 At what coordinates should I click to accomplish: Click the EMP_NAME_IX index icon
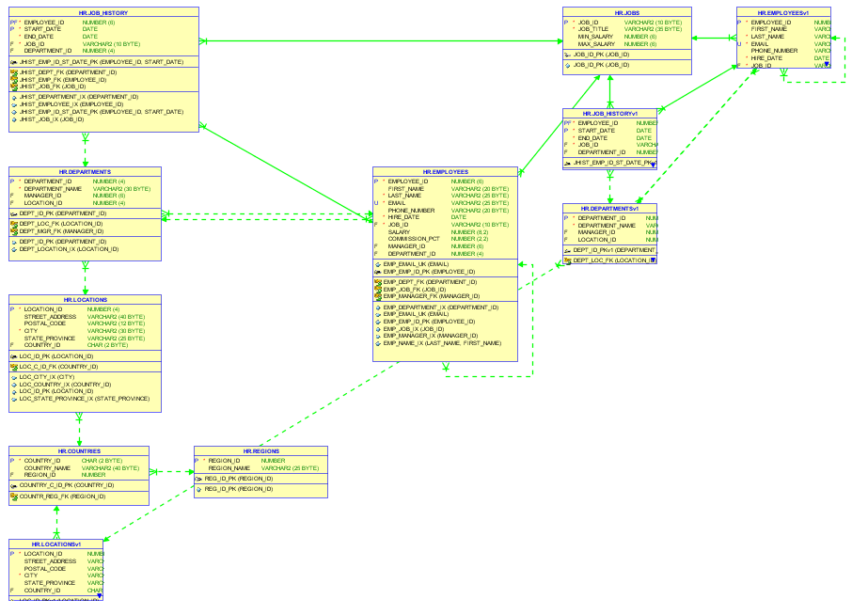(x=378, y=344)
